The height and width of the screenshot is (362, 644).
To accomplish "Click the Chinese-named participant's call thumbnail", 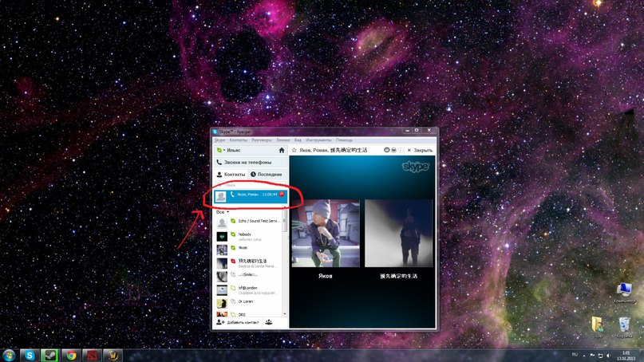I will tap(398, 233).
